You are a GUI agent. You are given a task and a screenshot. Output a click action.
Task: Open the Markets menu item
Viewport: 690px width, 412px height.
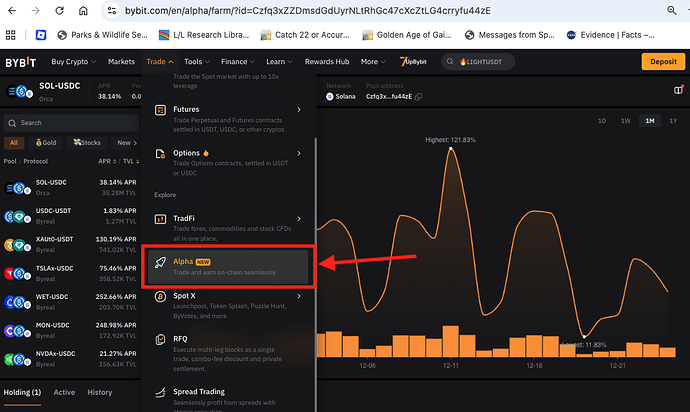tap(121, 62)
